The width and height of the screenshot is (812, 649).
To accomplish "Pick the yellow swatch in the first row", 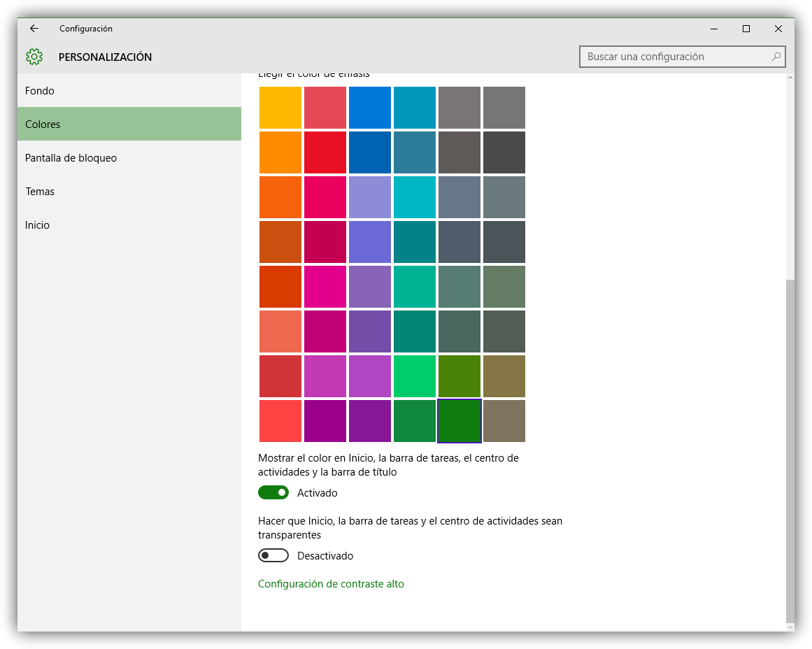I will (280, 108).
